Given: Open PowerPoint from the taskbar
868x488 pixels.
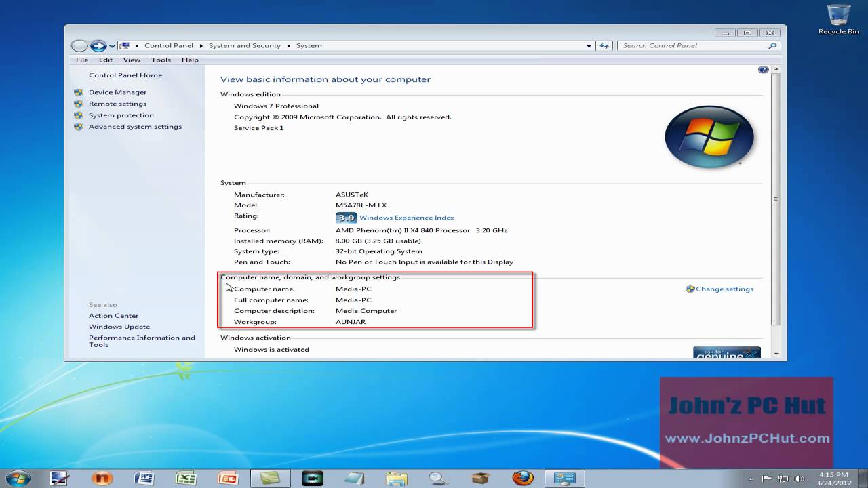Looking at the screenshot, I should point(228,478).
